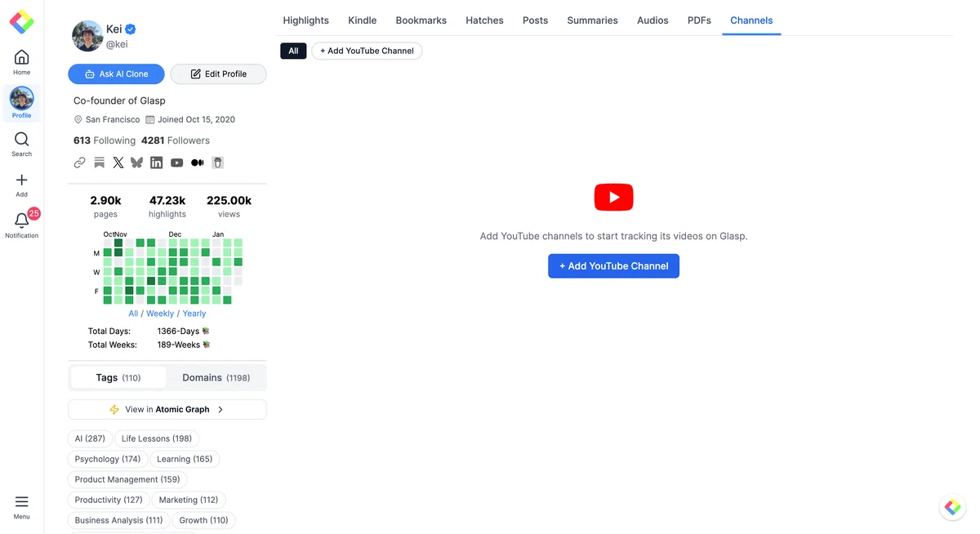Filter by Product Management (159) tag
980x534 pixels.
127,479
